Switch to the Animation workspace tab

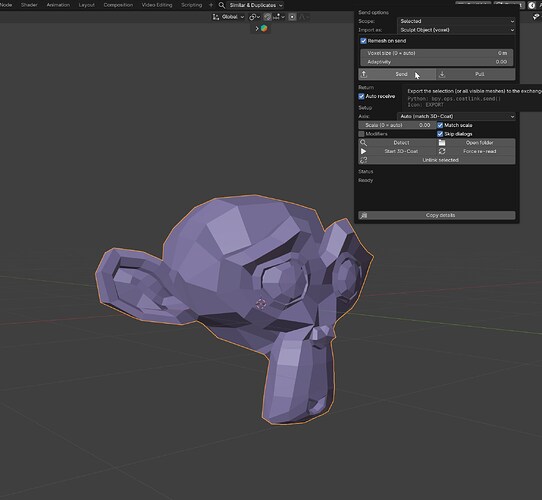coord(58,5)
